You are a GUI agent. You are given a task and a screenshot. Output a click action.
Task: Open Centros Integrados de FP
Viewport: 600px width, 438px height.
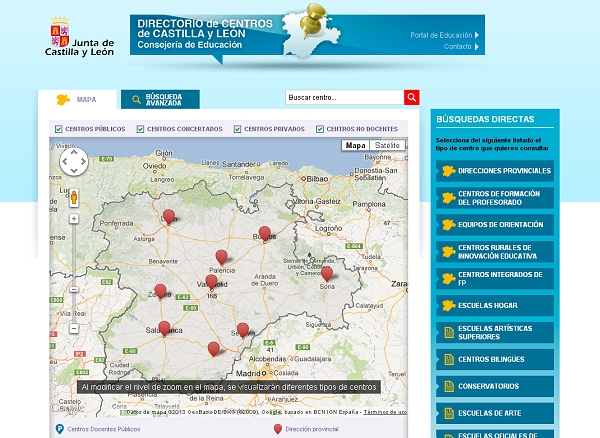pyautogui.click(x=495, y=278)
